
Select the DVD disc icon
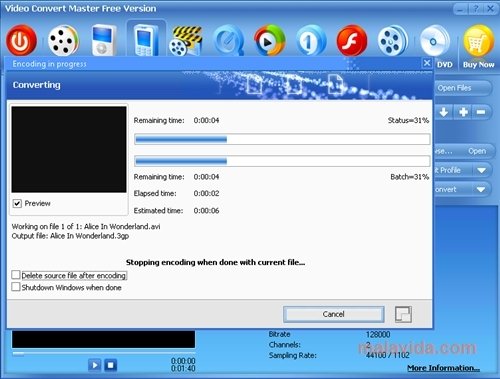click(x=435, y=41)
